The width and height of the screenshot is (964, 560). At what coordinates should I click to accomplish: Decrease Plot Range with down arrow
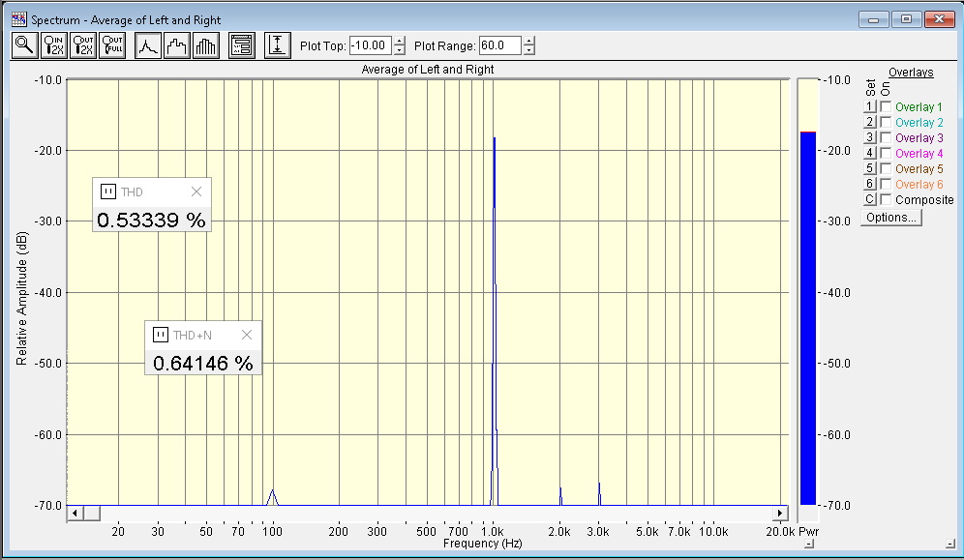click(x=529, y=50)
